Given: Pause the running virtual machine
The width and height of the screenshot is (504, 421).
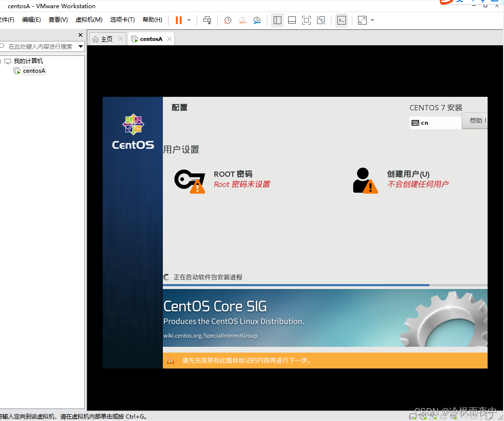Looking at the screenshot, I should coord(179,20).
